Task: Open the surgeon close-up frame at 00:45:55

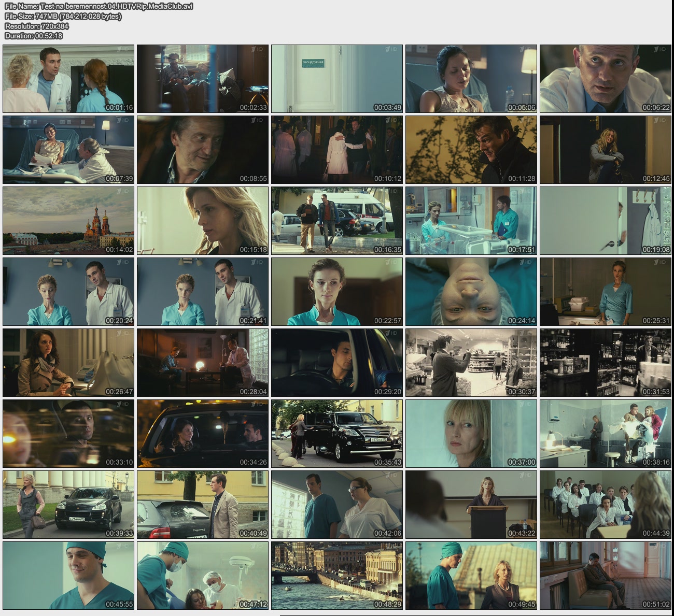Action: (x=68, y=576)
